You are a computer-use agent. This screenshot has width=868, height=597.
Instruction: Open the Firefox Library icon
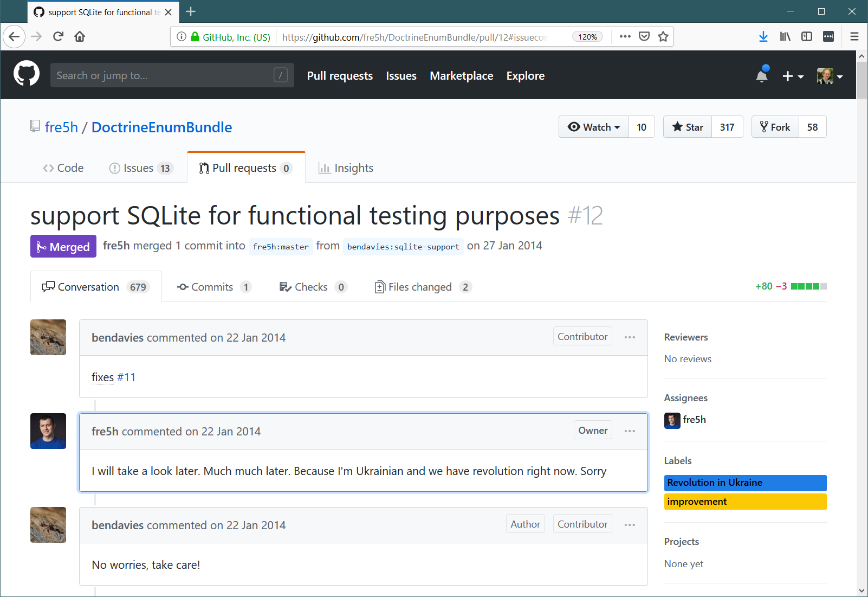785,36
